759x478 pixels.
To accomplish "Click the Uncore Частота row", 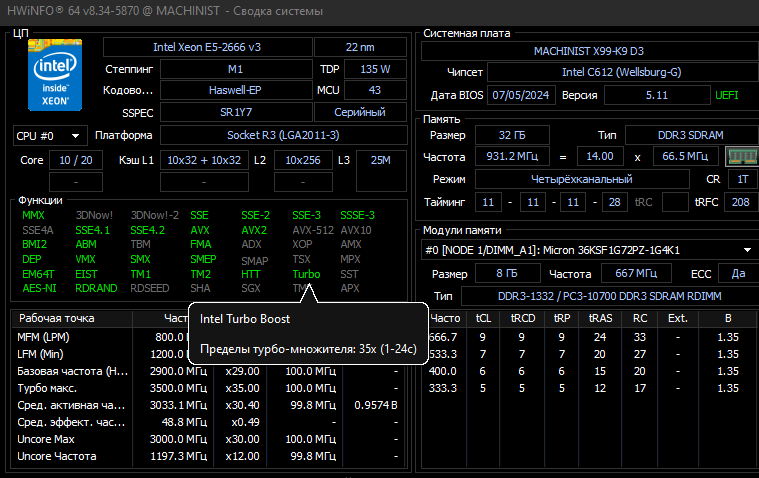I will [210, 456].
